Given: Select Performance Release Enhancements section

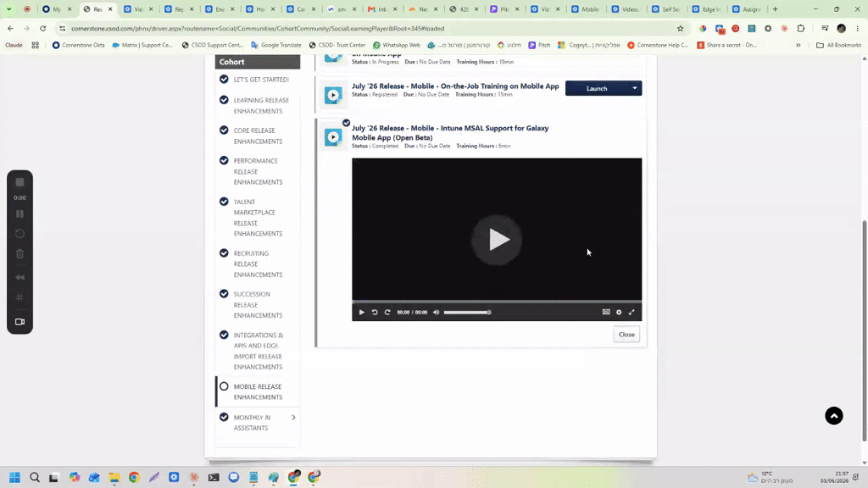Looking at the screenshot, I should click(258, 171).
